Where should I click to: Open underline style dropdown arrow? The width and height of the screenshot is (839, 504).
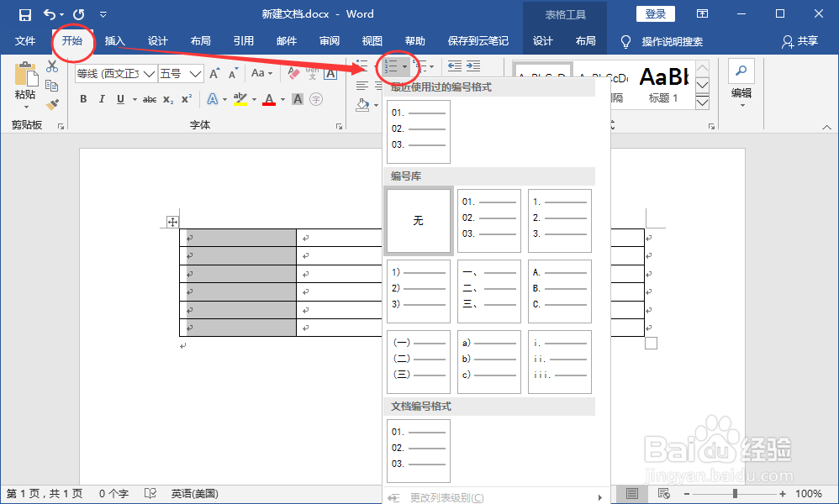click(135, 99)
